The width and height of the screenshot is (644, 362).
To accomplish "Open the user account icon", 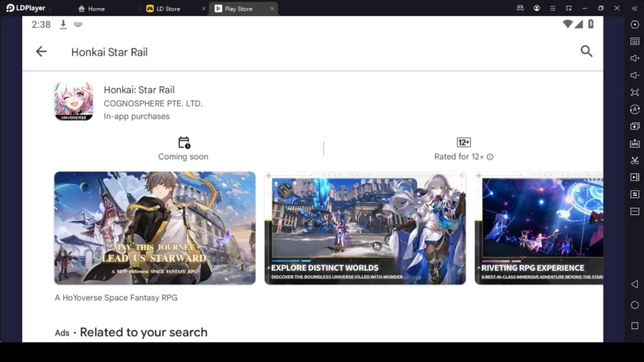I will pos(536,8).
